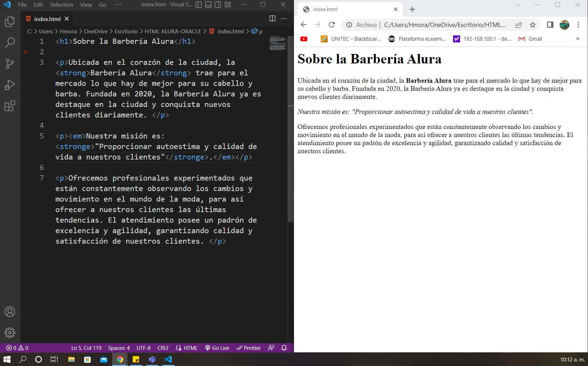Screen dimensions: 588x366
Task: Click the OneDrive breadcrumb segment
Action: pyautogui.click(x=96, y=31)
